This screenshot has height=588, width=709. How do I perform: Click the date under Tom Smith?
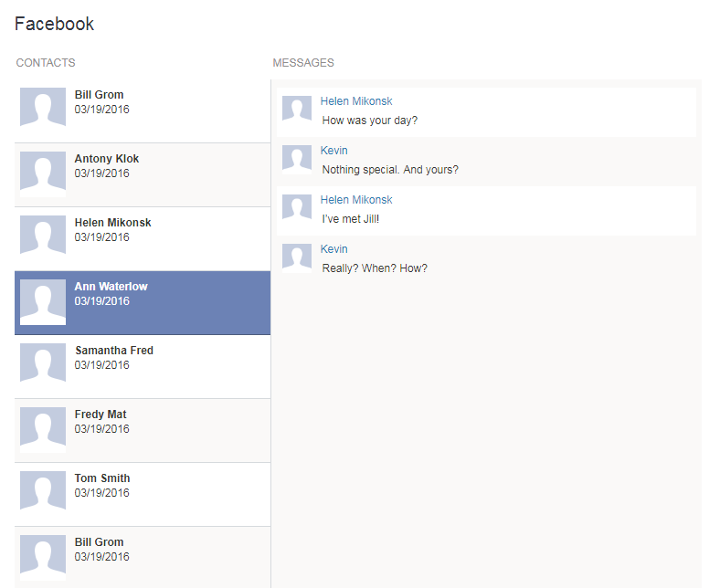pos(101,493)
